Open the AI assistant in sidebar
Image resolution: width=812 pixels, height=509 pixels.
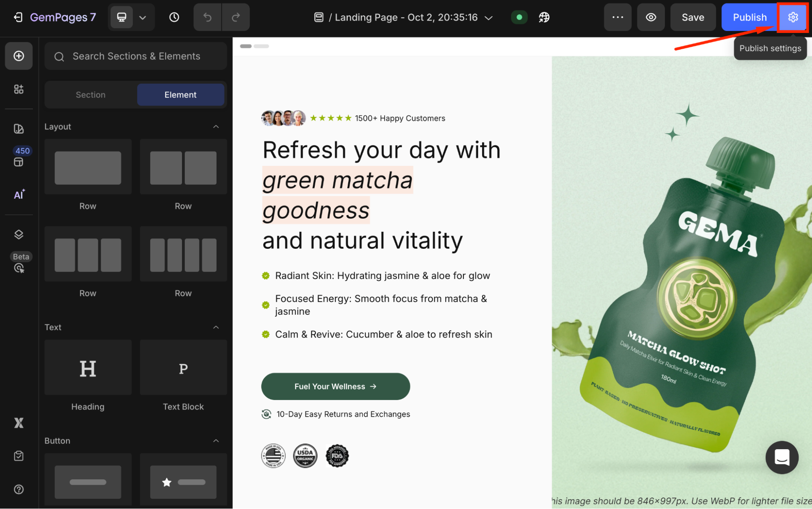click(19, 194)
